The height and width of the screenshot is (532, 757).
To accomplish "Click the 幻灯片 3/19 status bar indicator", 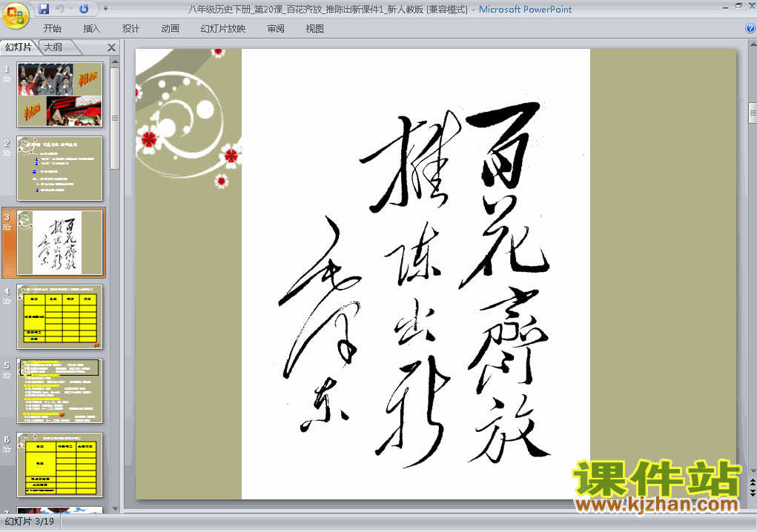I will click(30, 522).
